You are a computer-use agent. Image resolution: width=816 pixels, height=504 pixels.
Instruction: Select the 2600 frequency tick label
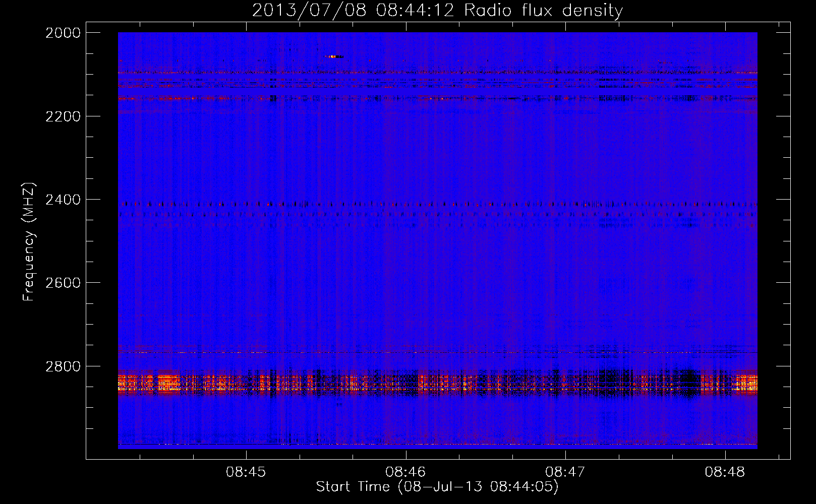(63, 283)
